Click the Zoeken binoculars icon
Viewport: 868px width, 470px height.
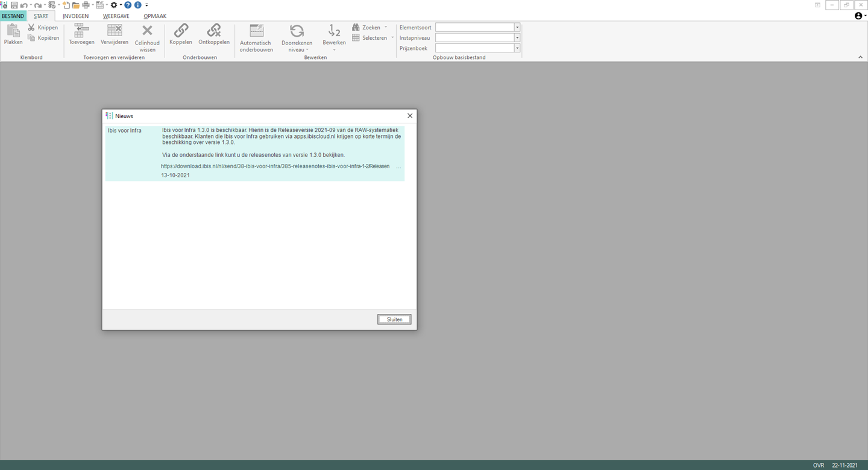(x=356, y=28)
